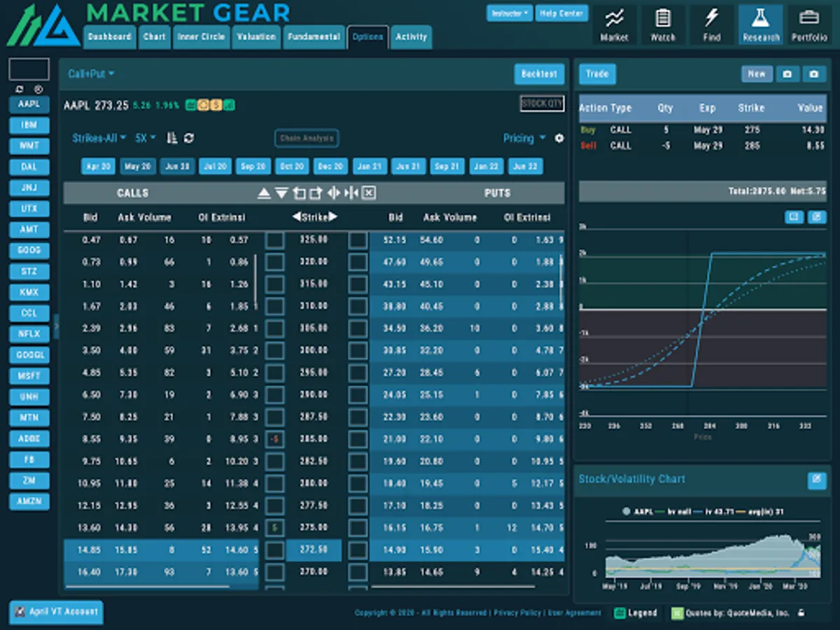
Task: Click the yellow dollar icon beside AAPL price
Action: [x=216, y=105]
